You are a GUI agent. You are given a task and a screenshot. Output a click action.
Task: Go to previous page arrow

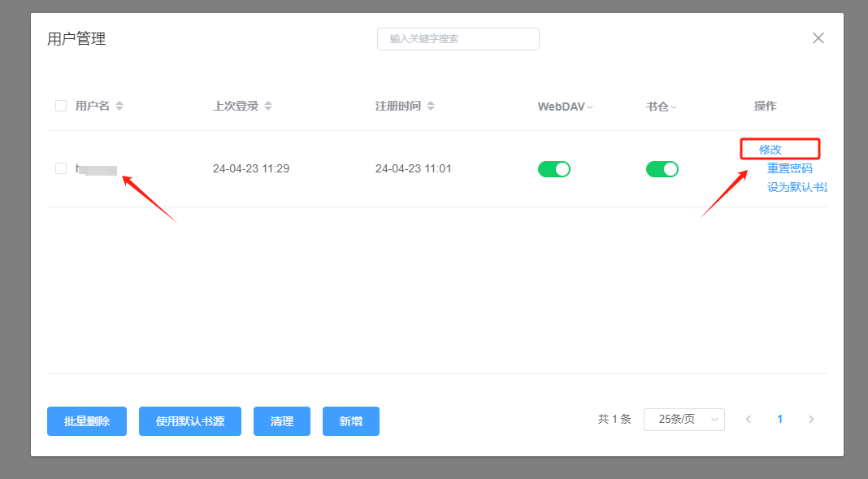click(x=749, y=420)
